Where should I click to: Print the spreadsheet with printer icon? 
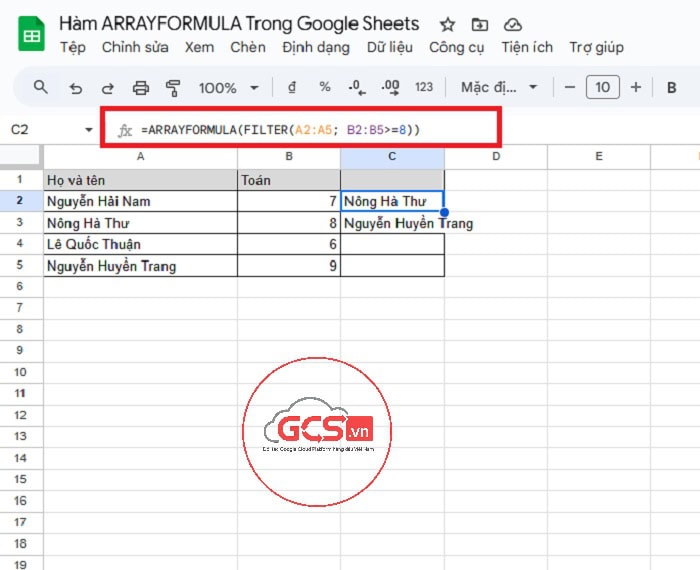(141, 88)
